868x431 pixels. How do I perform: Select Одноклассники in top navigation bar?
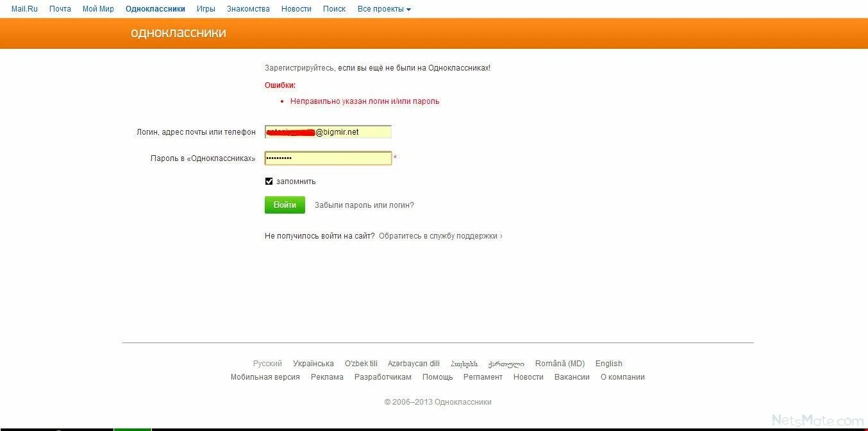155,9
